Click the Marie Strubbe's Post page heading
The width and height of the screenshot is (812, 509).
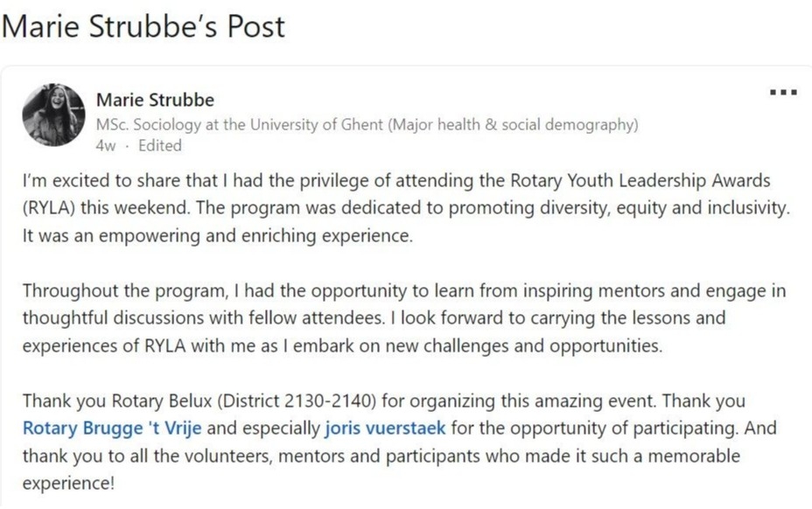143,26
